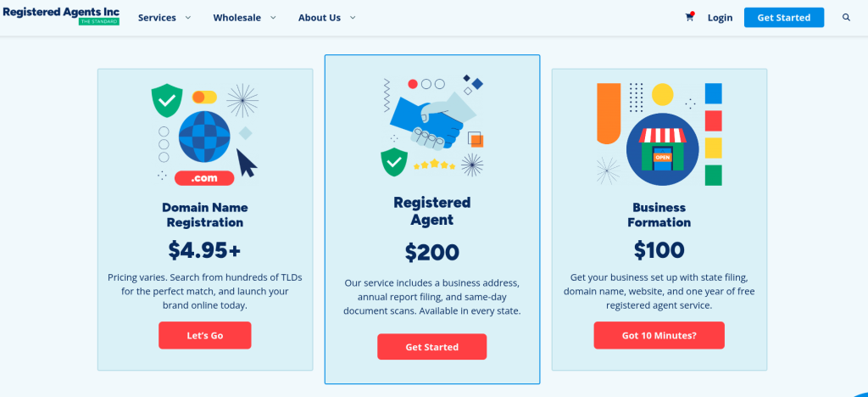Click the blue square in the Business Formation art
The image size is (868, 397).
[x=713, y=93]
